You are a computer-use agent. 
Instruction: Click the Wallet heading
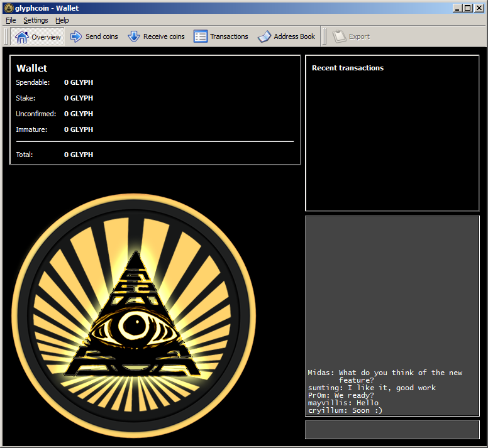pyautogui.click(x=31, y=68)
